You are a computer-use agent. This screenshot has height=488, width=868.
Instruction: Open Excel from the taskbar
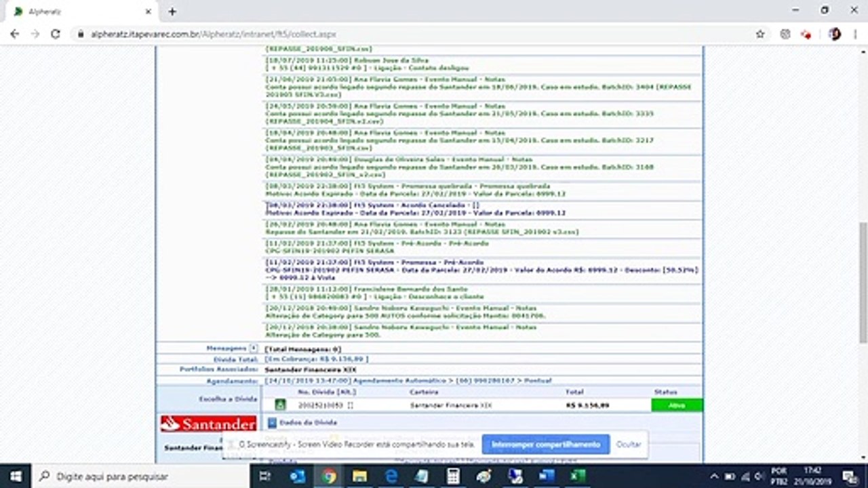578,476
